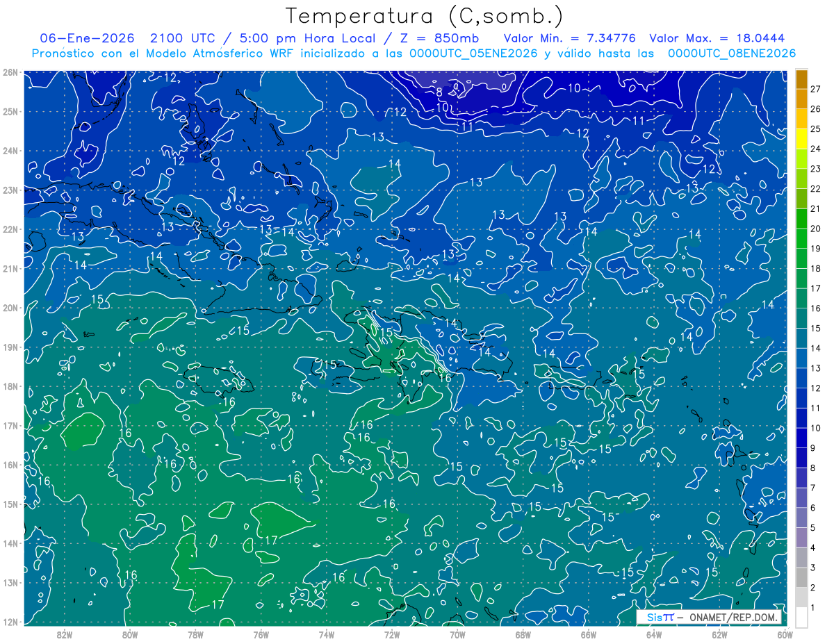Image resolution: width=834 pixels, height=644 pixels.
Task: Click the light gray swatch between 1 and 2
Action: pyautogui.click(x=802, y=597)
